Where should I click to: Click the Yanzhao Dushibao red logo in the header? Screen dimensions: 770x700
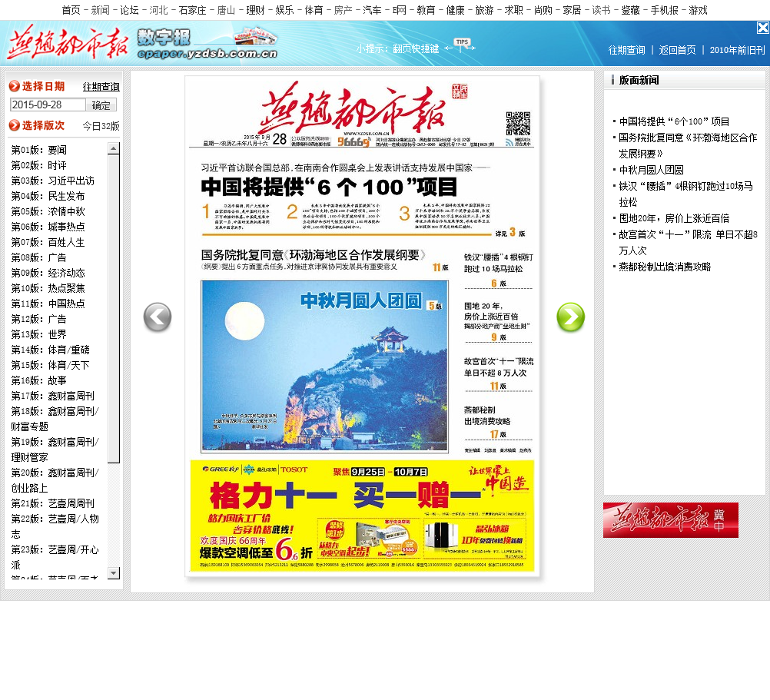(68, 43)
